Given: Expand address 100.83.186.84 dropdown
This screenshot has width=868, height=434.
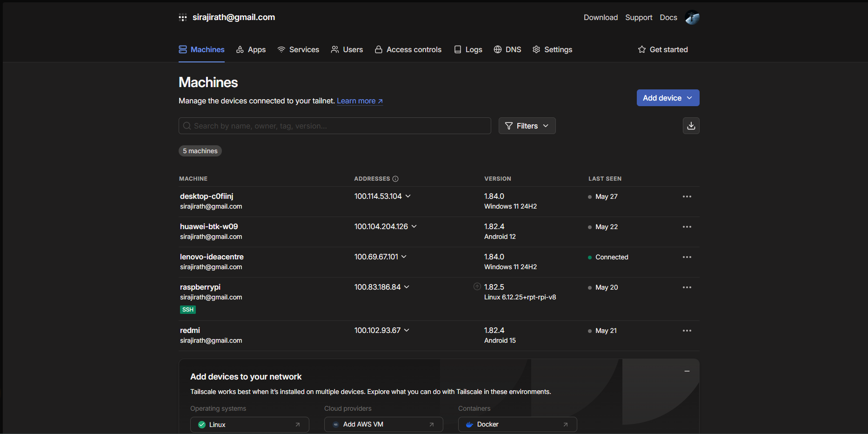Looking at the screenshot, I should [407, 287].
